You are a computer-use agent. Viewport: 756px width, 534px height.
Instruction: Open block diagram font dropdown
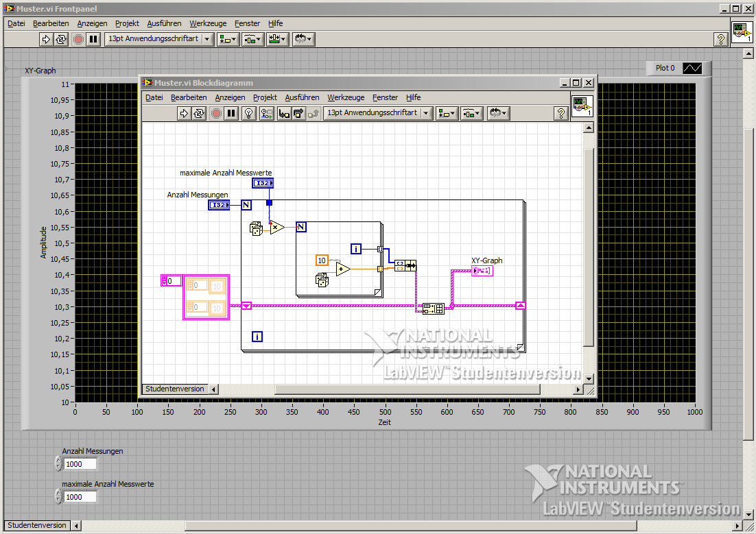[378, 113]
